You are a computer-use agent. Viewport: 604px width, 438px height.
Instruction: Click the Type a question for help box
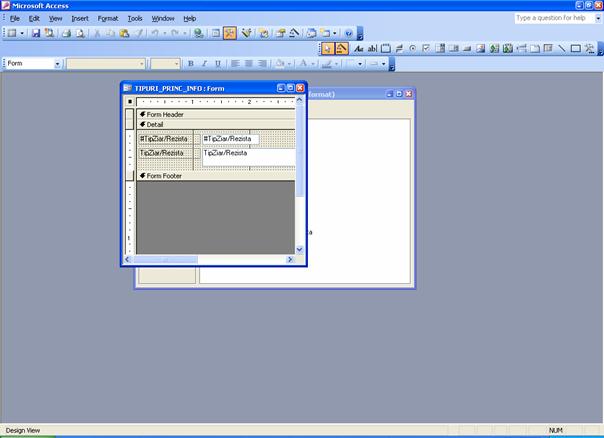coord(557,18)
